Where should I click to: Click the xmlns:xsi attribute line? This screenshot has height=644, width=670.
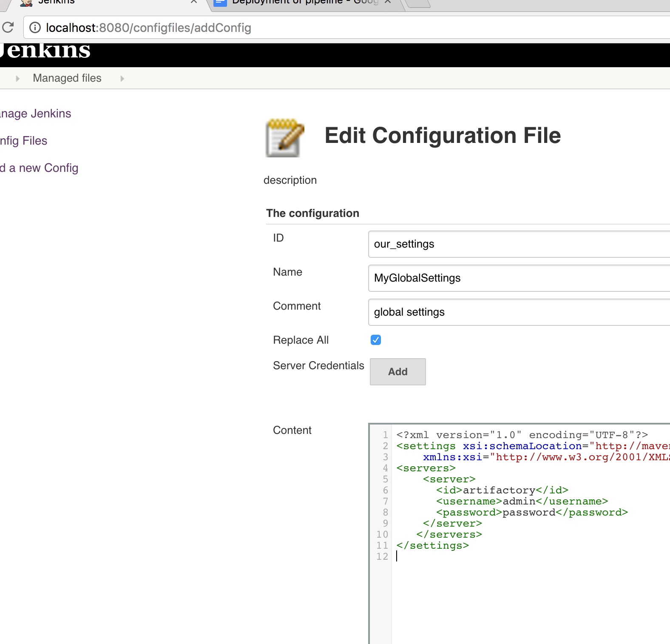546,457
